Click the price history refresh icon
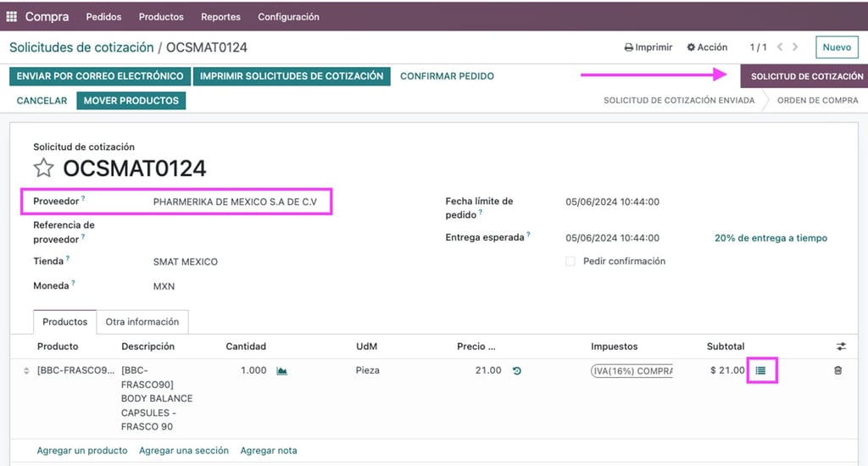The width and height of the screenshot is (868, 466). tap(517, 371)
